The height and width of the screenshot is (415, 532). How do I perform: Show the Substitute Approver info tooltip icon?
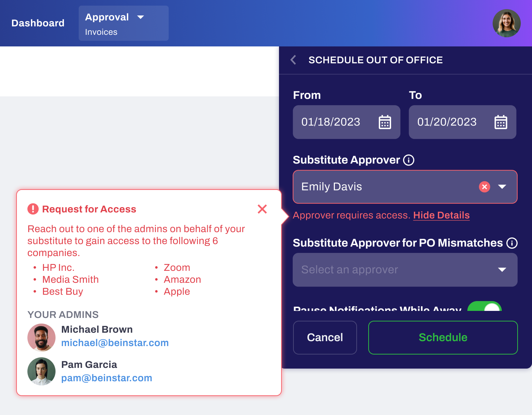click(409, 160)
